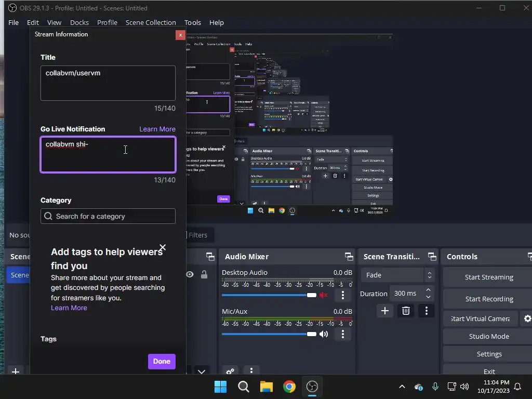The height and width of the screenshot is (399, 532).
Task: Click Go Live Notification text field
Action: (x=108, y=155)
